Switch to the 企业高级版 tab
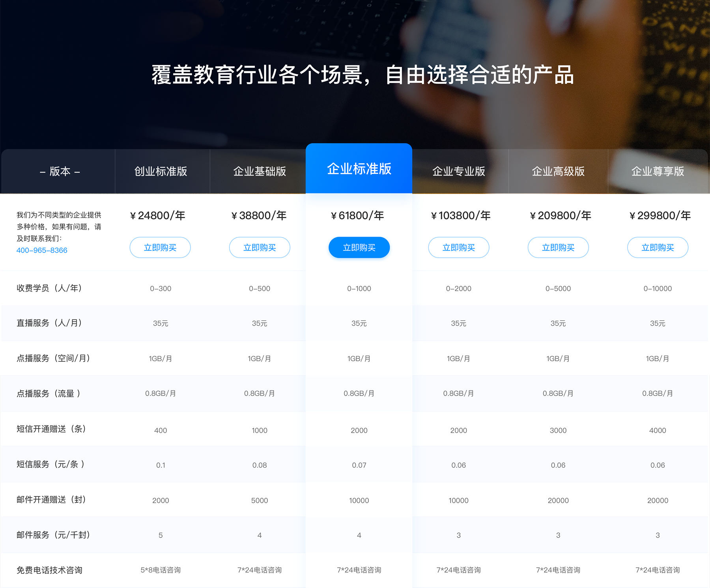The image size is (710, 588). tap(559, 171)
